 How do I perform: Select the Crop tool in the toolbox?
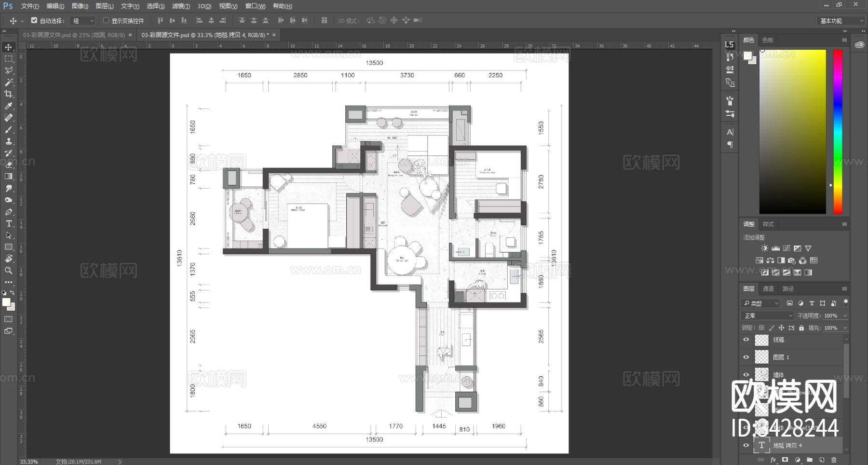click(9, 94)
